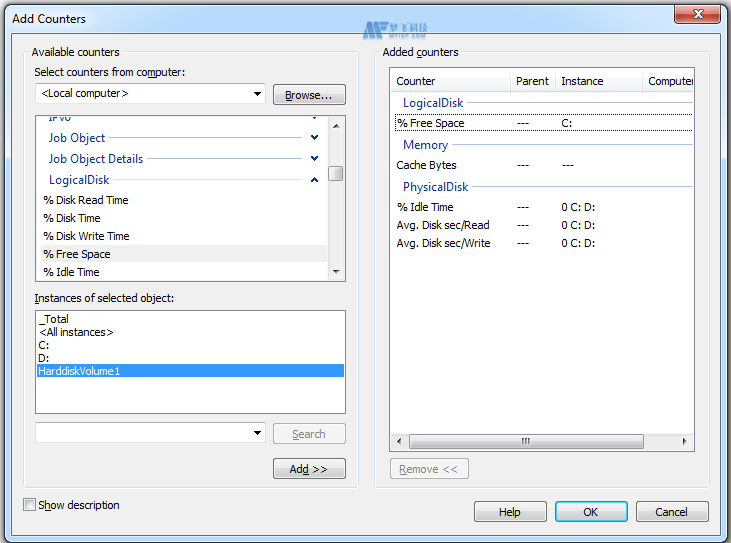Select the % Disk Read Time counter

point(86,200)
